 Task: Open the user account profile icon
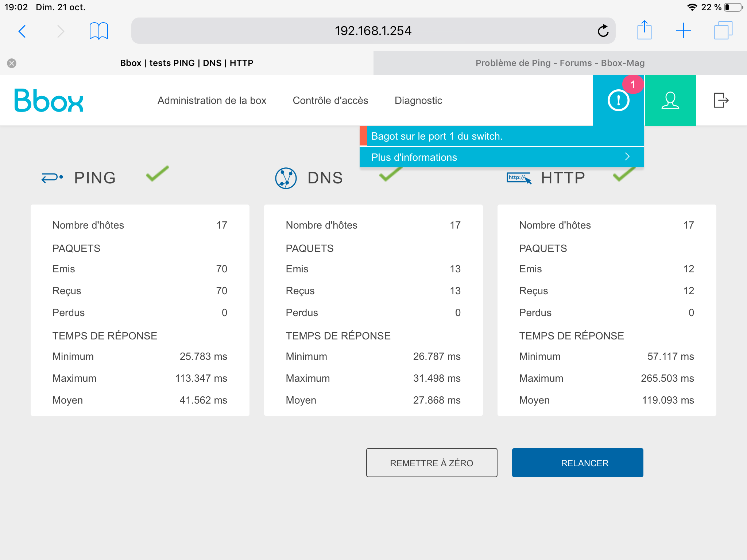tap(670, 100)
